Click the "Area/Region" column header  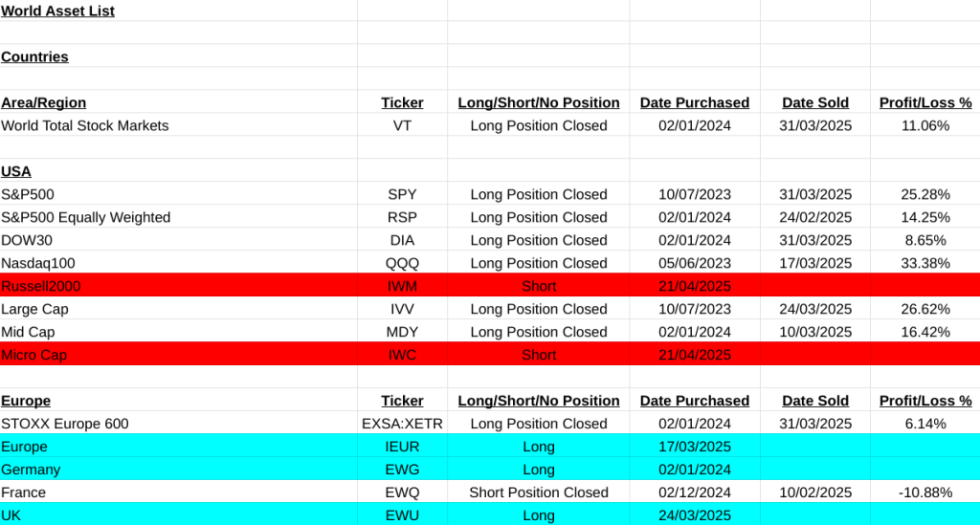pos(43,102)
